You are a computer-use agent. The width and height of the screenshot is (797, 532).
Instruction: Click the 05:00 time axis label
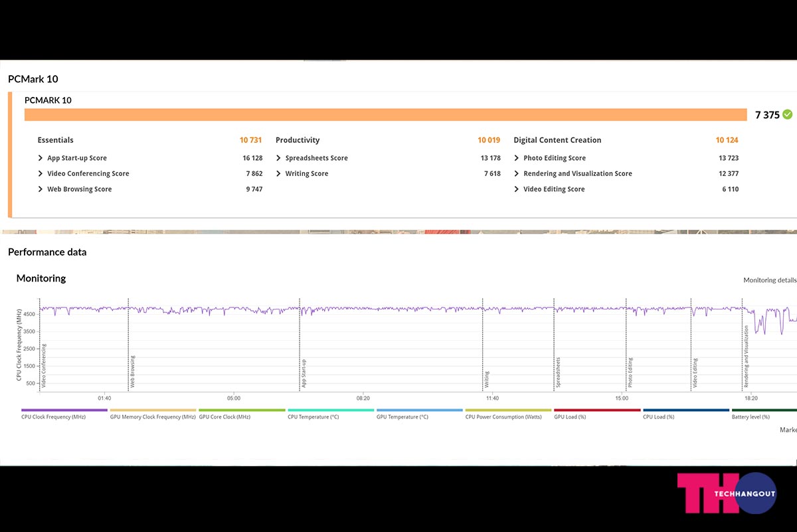(234, 399)
